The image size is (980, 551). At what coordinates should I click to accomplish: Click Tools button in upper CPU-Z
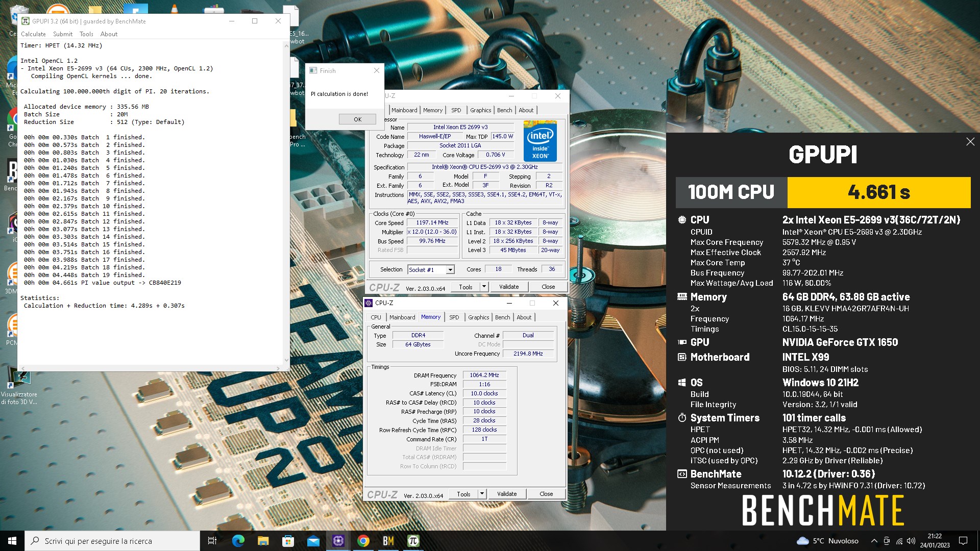(x=465, y=287)
